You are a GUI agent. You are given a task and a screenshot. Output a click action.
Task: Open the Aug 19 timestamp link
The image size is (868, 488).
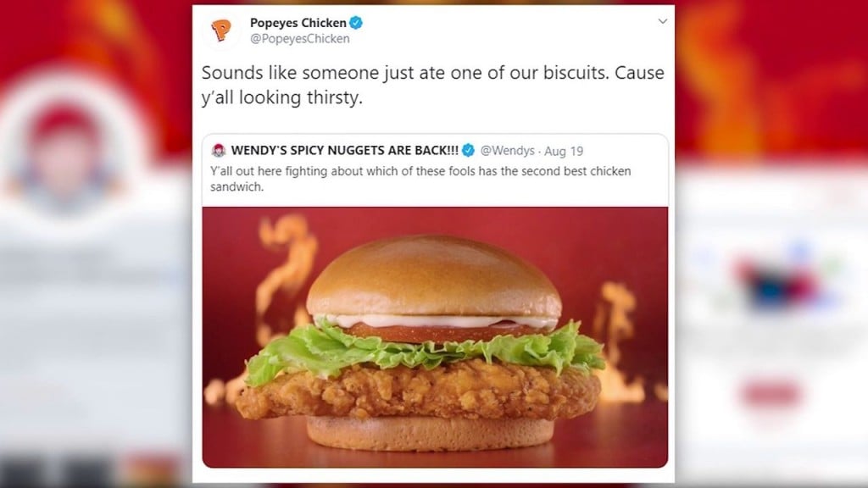point(564,151)
